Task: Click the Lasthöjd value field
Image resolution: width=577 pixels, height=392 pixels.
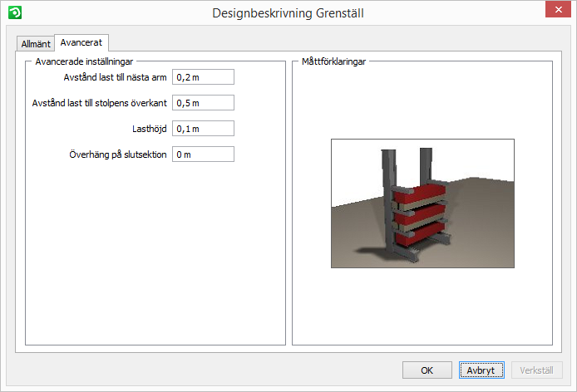Action: click(203, 129)
